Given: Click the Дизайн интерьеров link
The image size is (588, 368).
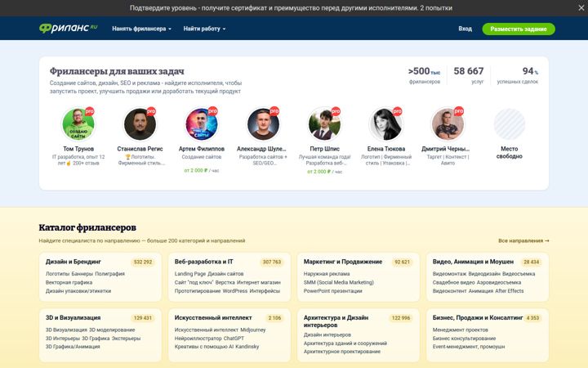Looking at the screenshot, I should (327, 334).
